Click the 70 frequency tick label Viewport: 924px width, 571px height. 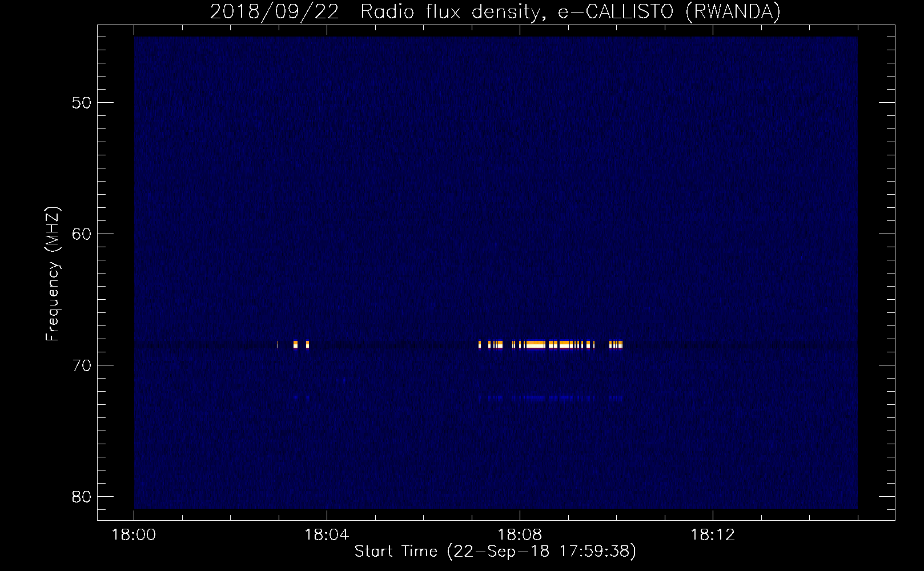82,365
